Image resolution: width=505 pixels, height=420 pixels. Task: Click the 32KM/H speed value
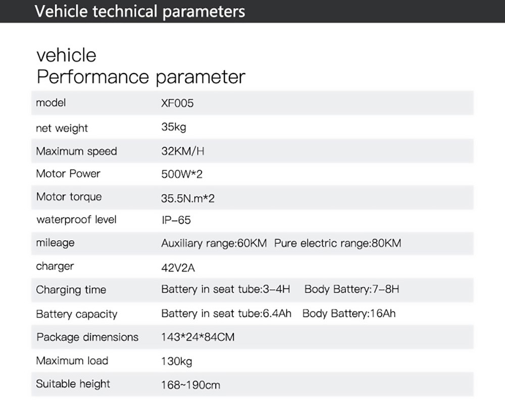pyautogui.click(x=182, y=151)
